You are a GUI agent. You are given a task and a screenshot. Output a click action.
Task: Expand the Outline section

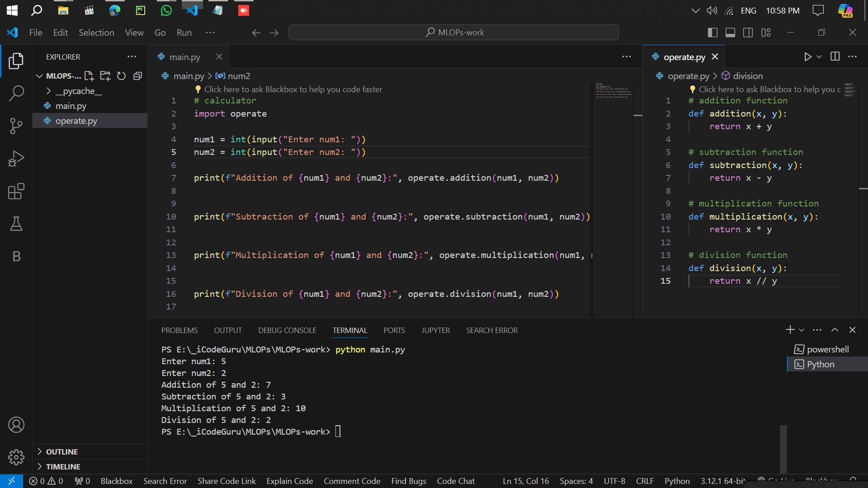(x=90, y=452)
